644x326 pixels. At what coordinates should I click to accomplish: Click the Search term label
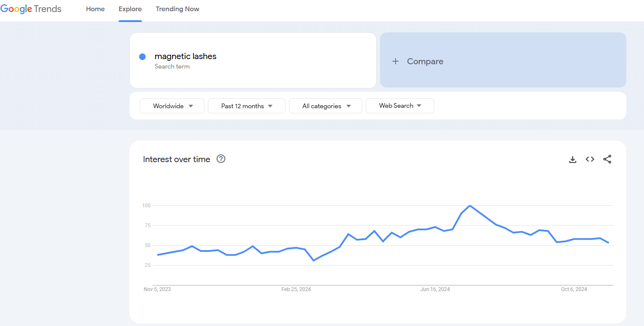point(172,66)
